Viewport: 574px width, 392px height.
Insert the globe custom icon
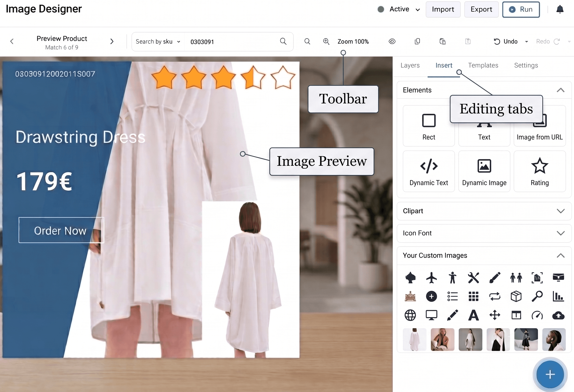click(x=410, y=315)
